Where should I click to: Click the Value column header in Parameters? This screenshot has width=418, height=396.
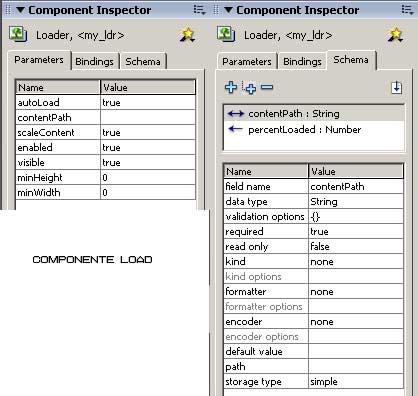(x=148, y=87)
